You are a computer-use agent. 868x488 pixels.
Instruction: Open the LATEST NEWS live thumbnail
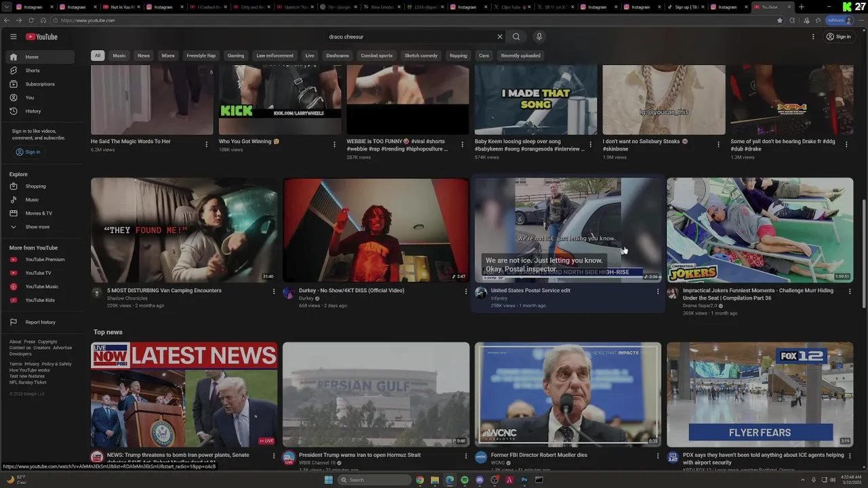click(184, 394)
